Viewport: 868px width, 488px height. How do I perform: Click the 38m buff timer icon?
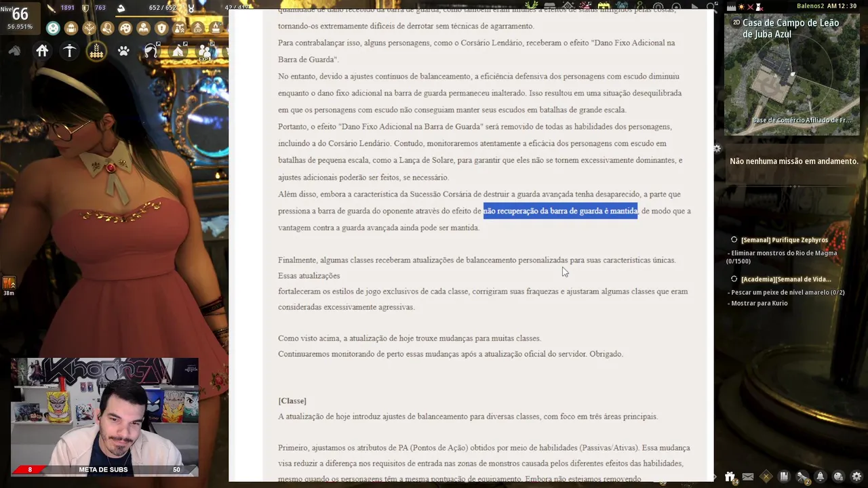click(9, 285)
